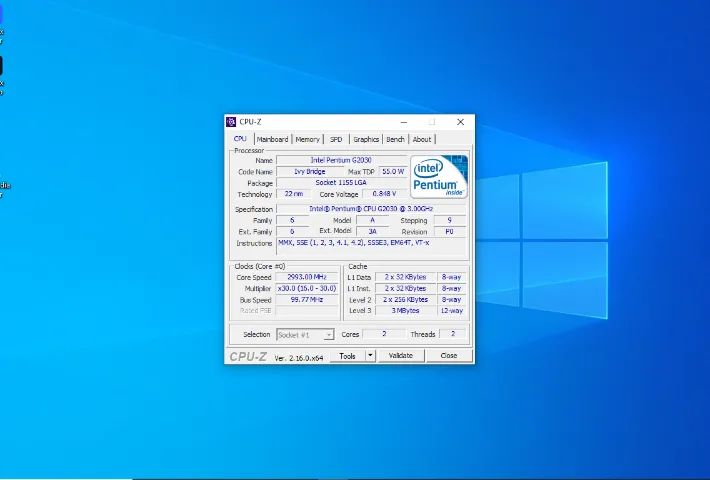The width and height of the screenshot is (710, 480).
Task: Switch to the Bench tab
Action: point(395,139)
